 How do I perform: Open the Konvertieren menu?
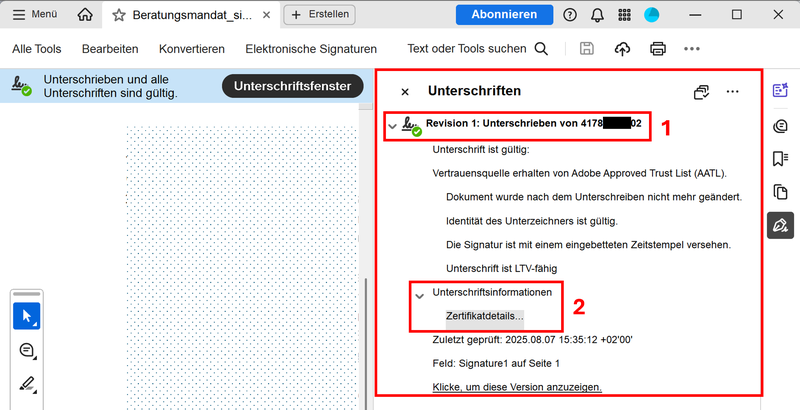tap(192, 49)
